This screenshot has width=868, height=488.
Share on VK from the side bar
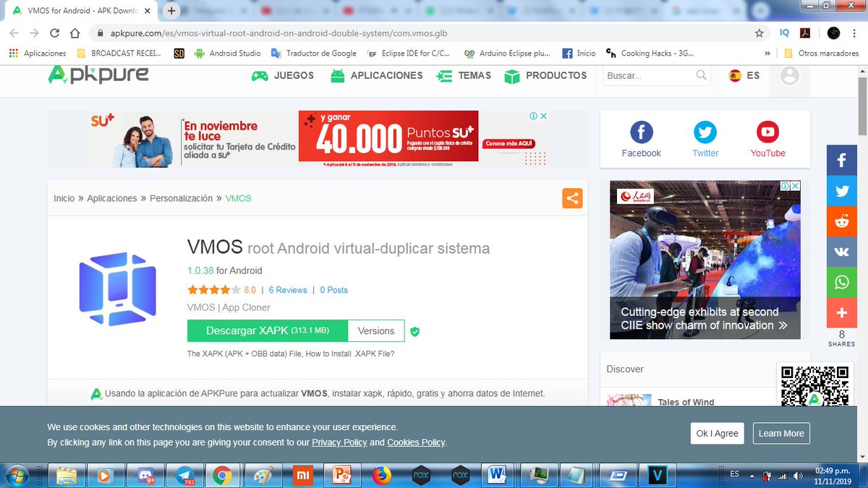pos(842,252)
